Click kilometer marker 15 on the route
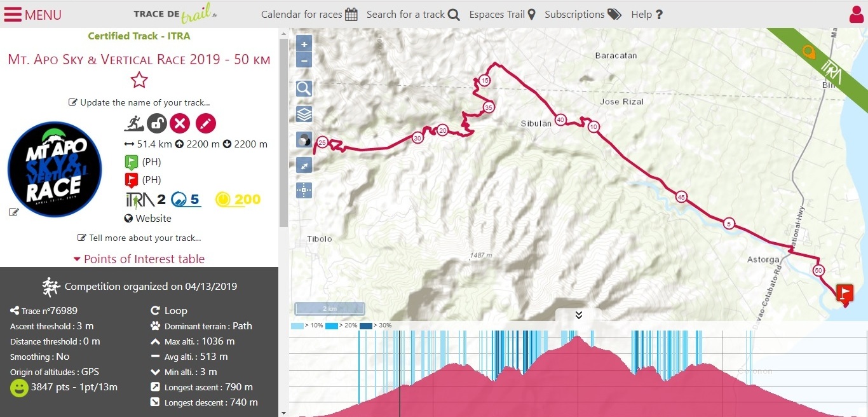This screenshot has width=868, height=417. tap(485, 81)
